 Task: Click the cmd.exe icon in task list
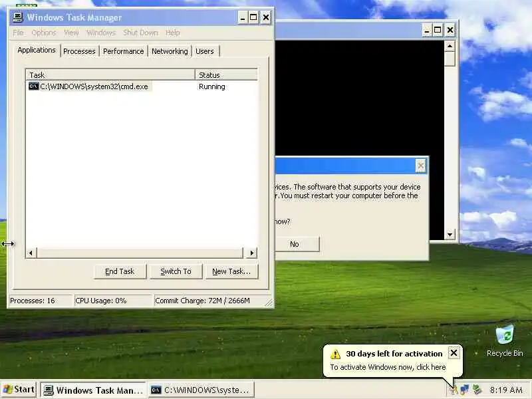(x=34, y=86)
